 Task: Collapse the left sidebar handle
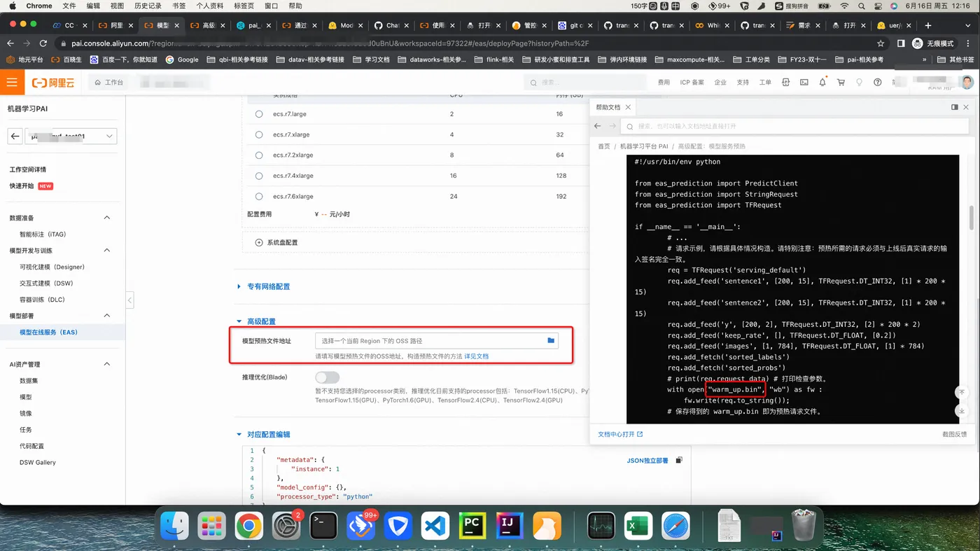click(x=129, y=300)
